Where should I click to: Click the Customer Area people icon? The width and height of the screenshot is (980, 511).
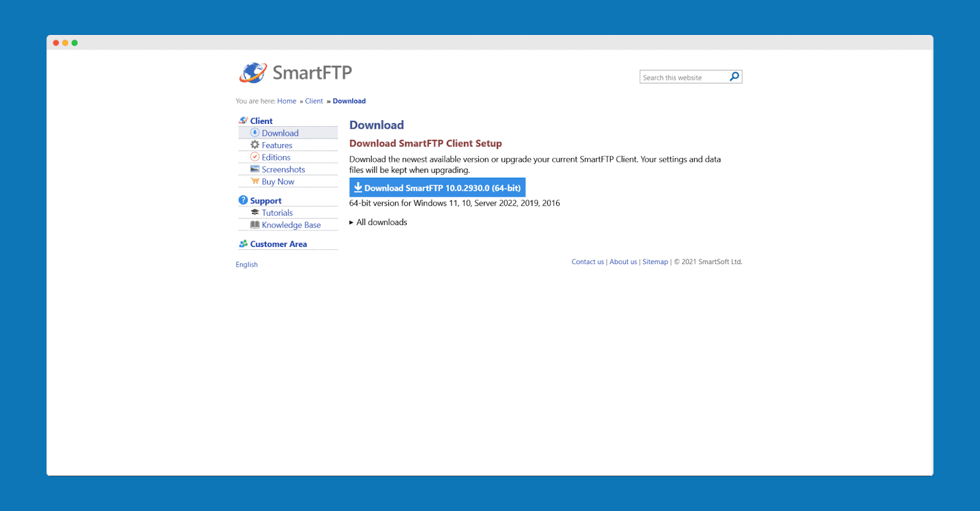[243, 243]
